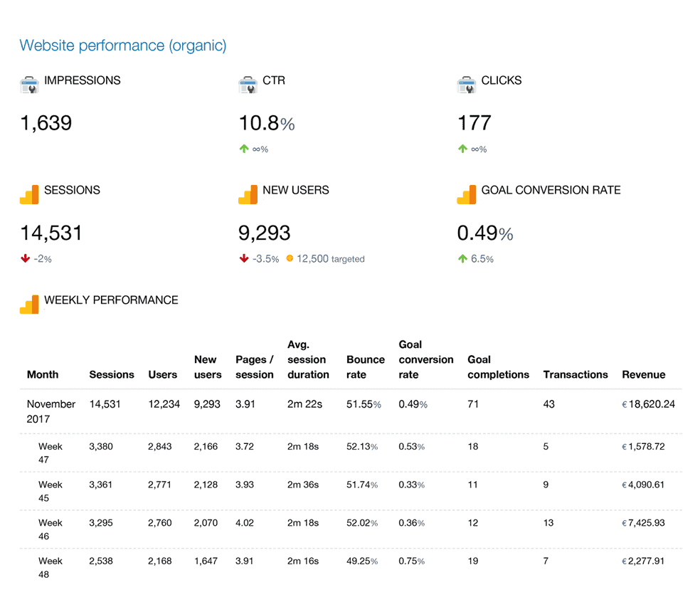Click the red down arrow under Sessions
700x592 pixels.
25,259
